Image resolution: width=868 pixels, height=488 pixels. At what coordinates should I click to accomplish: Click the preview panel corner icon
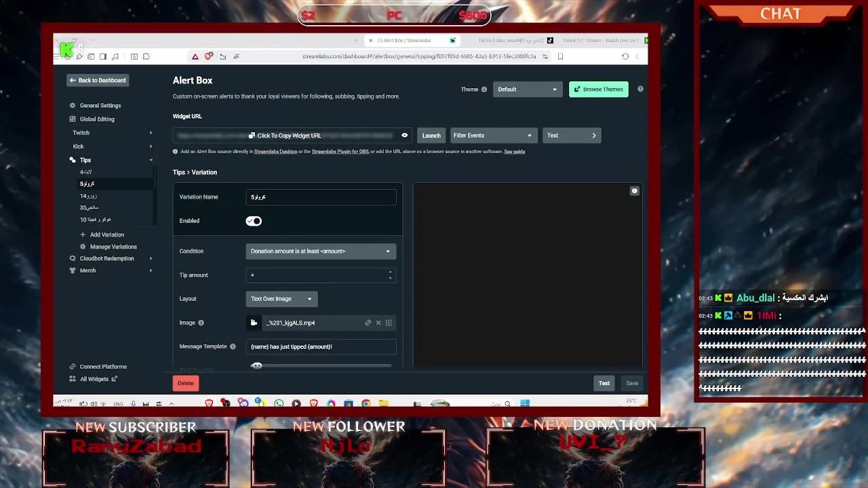(x=635, y=191)
